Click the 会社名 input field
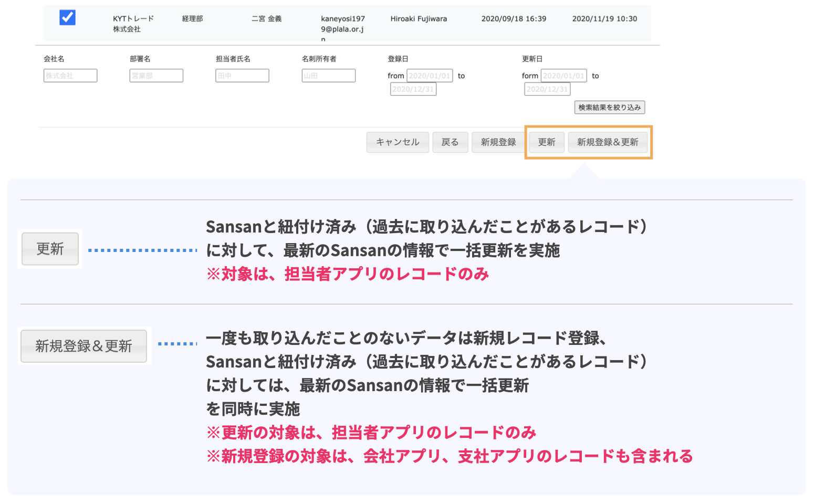814x504 pixels. [70, 76]
